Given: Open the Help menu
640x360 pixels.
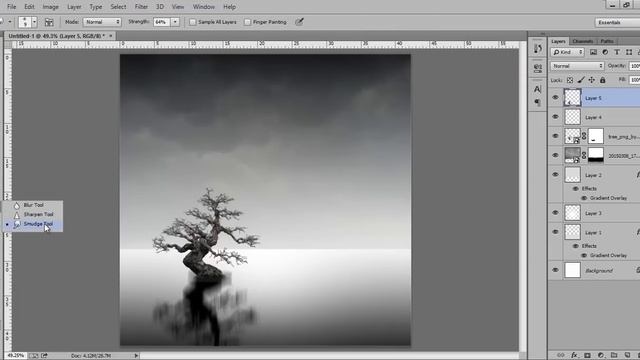Looking at the screenshot, I should tap(229, 7).
